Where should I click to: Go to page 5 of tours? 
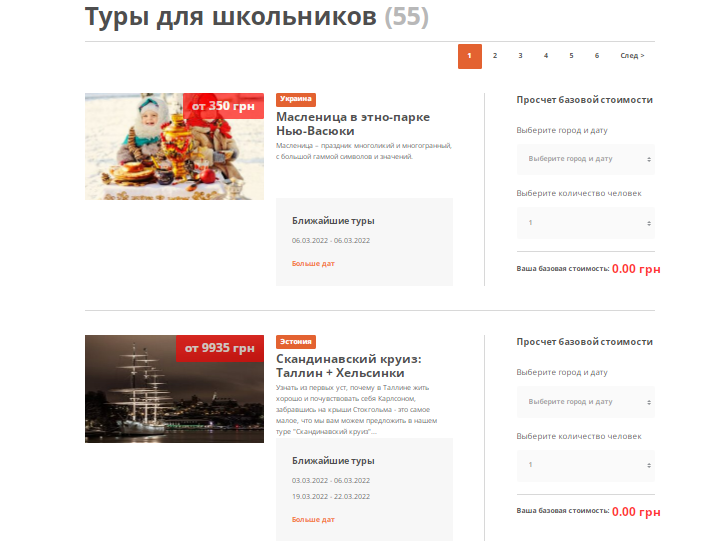click(x=571, y=56)
